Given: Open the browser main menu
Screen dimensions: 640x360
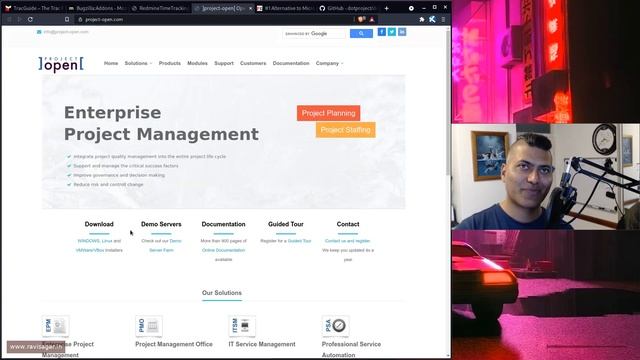Looking at the screenshot, I should 443,19.
